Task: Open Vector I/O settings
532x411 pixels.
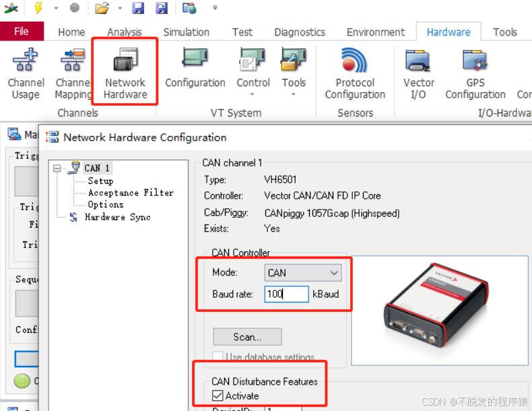Action: click(x=418, y=73)
